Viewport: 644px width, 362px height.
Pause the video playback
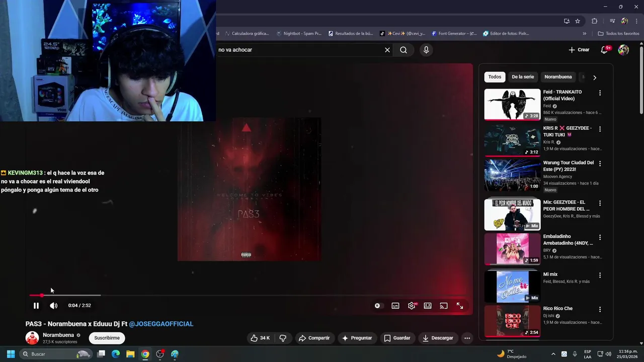pos(36,306)
